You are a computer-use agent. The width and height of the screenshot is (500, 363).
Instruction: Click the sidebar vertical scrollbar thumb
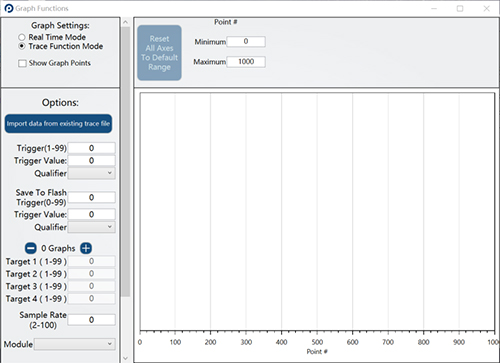click(126, 162)
